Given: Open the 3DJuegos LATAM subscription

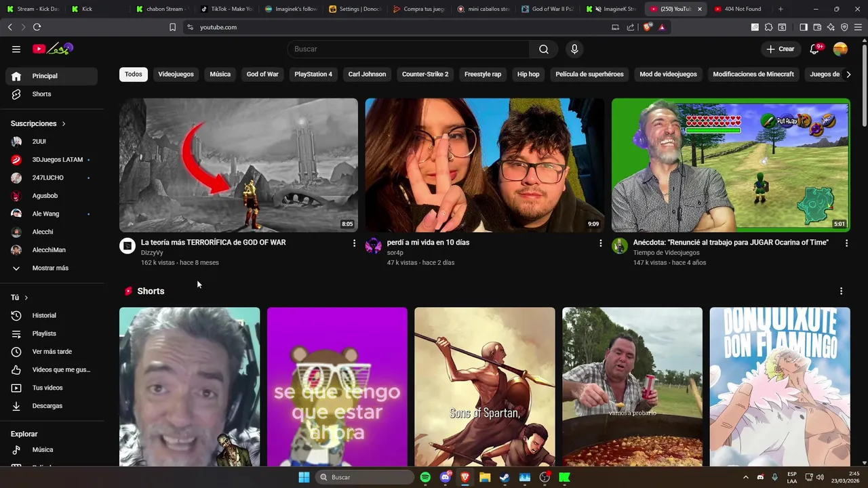Looking at the screenshot, I should (x=52, y=159).
